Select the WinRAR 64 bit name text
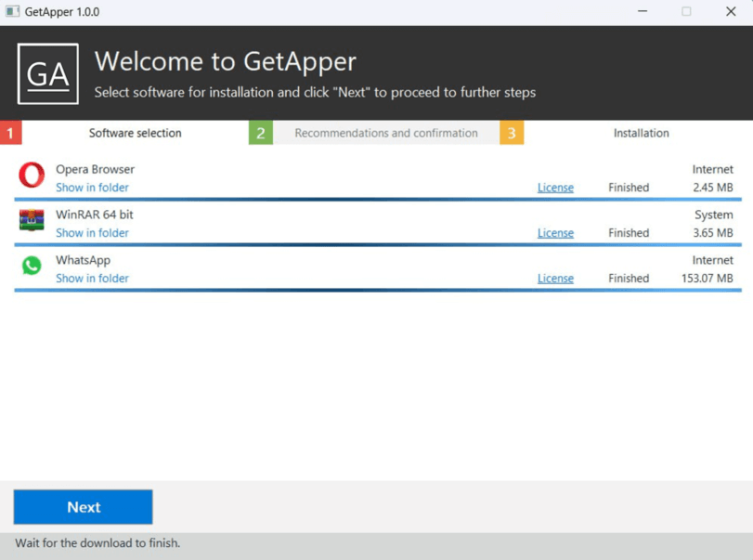The width and height of the screenshot is (753, 560). coord(94,215)
